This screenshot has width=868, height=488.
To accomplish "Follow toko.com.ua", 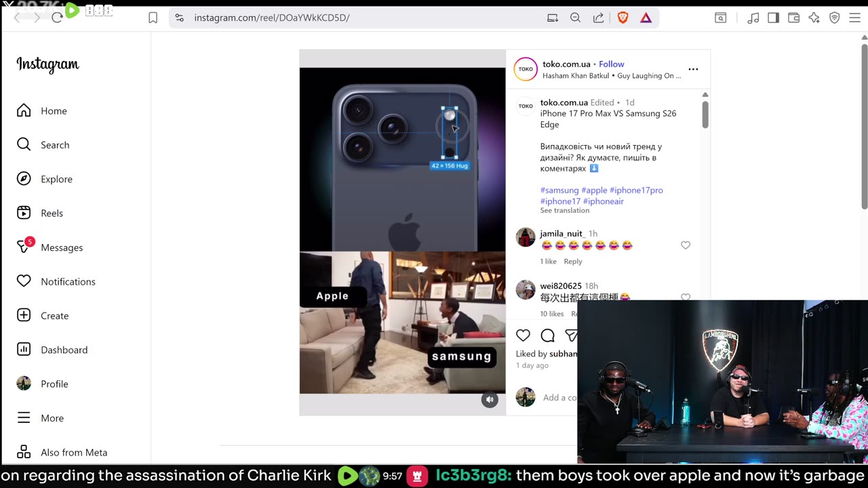I will pyautogui.click(x=611, y=64).
